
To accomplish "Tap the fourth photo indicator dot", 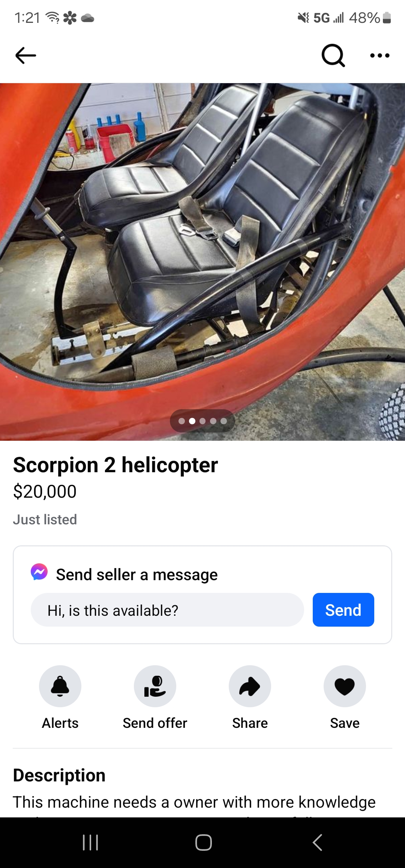I will pos(213,421).
